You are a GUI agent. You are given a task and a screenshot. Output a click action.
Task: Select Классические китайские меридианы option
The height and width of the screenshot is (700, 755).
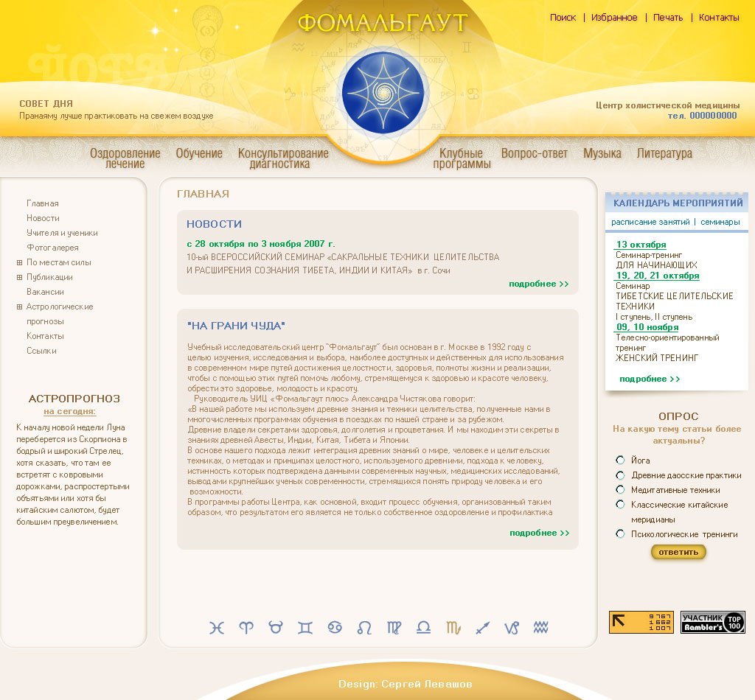coord(620,504)
